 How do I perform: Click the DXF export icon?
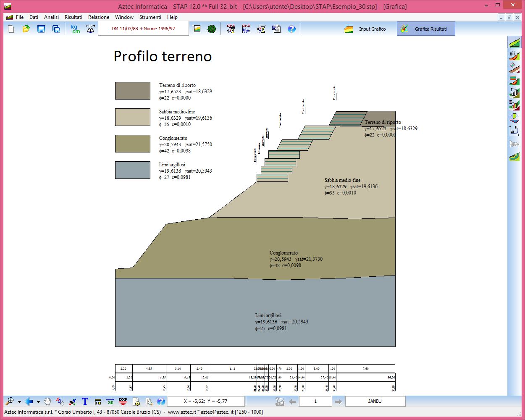(x=123, y=402)
